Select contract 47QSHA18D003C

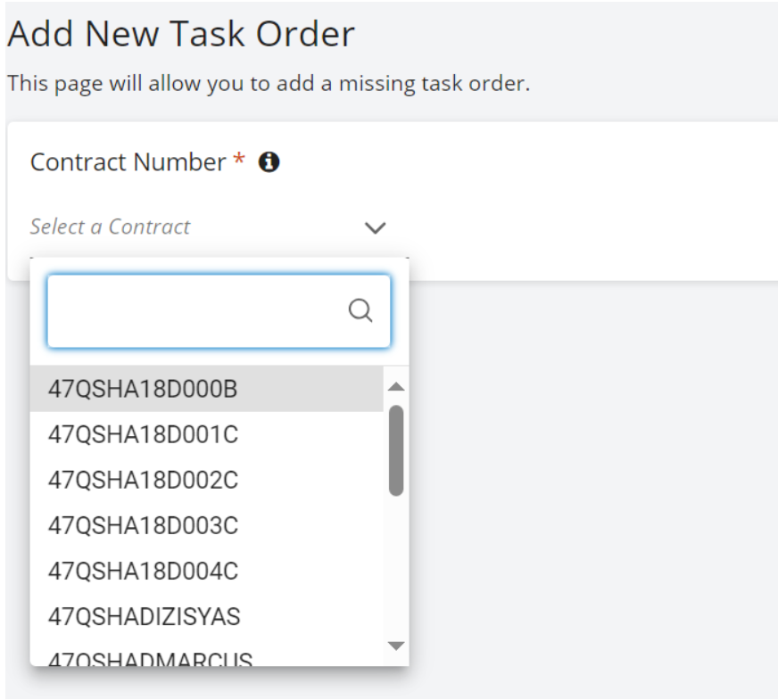click(x=143, y=525)
